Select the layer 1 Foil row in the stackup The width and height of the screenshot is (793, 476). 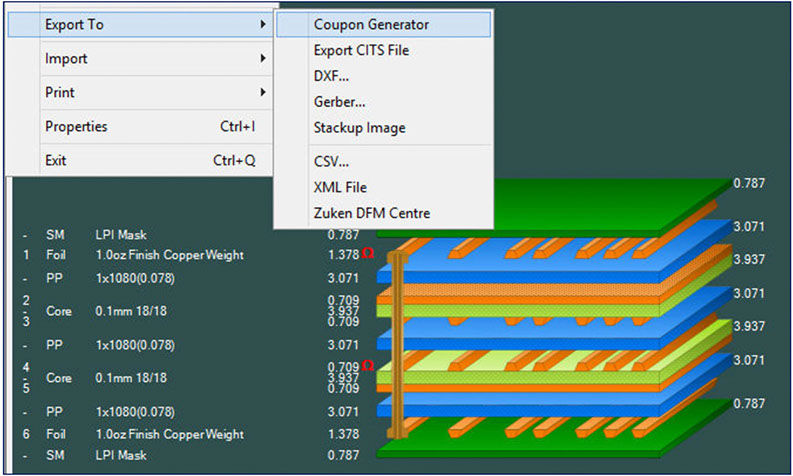point(169,255)
